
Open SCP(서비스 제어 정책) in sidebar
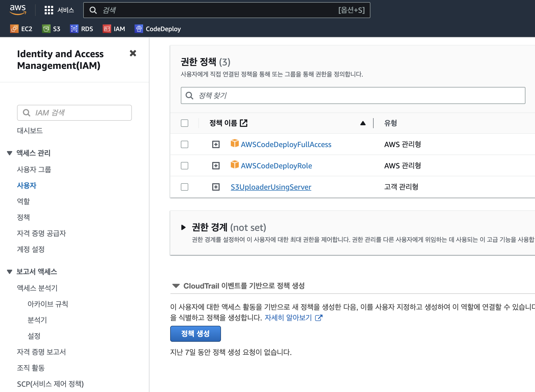coord(51,384)
